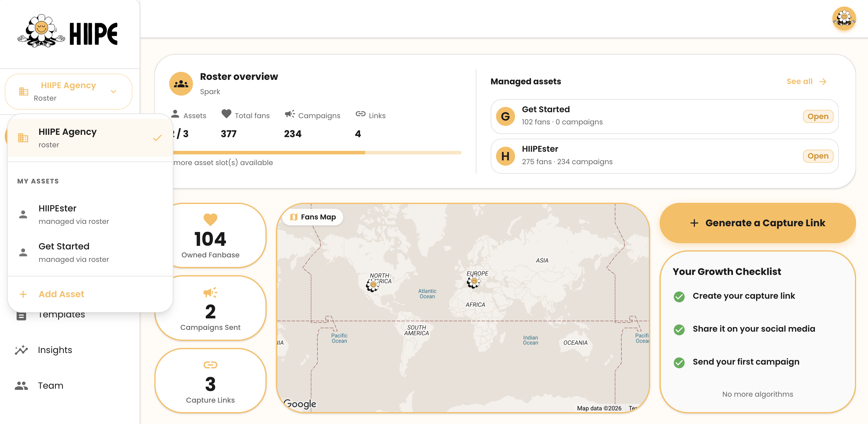
Task: Click the HIIPE Agency building icon in selector
Action: point(23,91)
